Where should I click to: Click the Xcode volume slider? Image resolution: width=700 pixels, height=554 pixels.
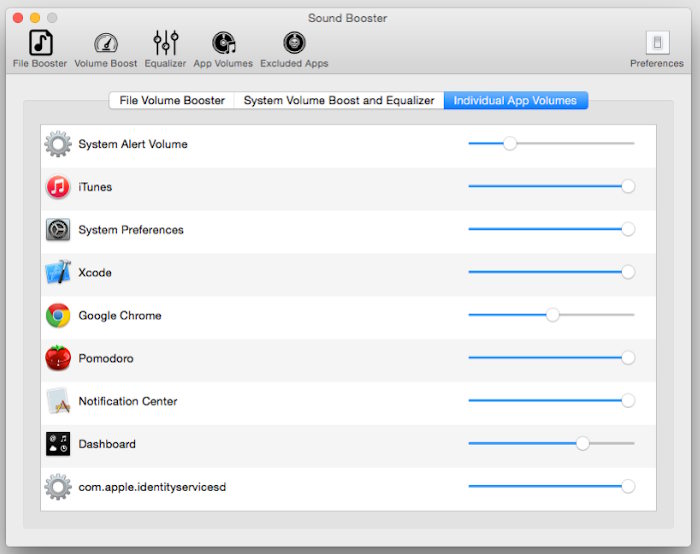pyautogui.click(x=552, y=272)
